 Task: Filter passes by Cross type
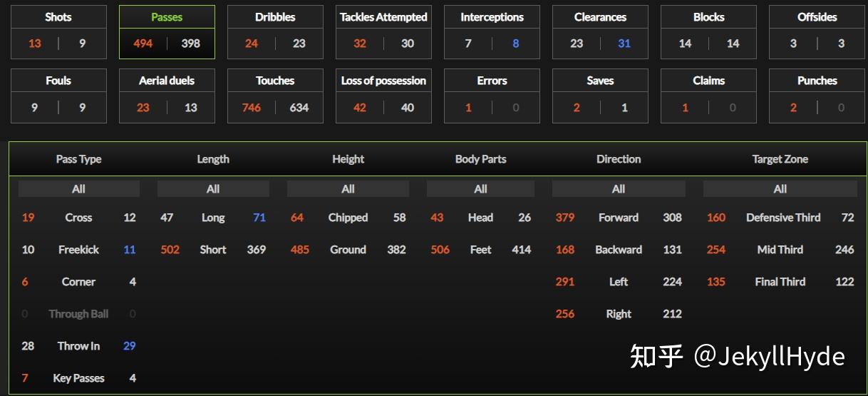click(x=78, y=218)
